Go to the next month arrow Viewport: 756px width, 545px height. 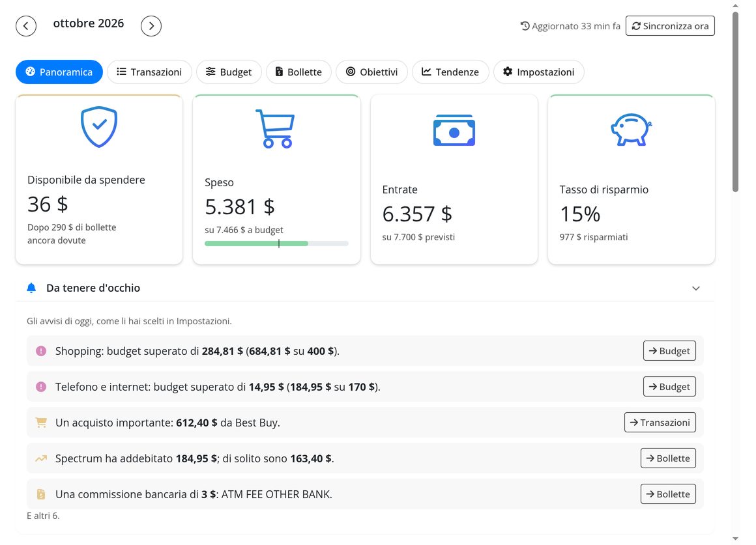point(151,26)
